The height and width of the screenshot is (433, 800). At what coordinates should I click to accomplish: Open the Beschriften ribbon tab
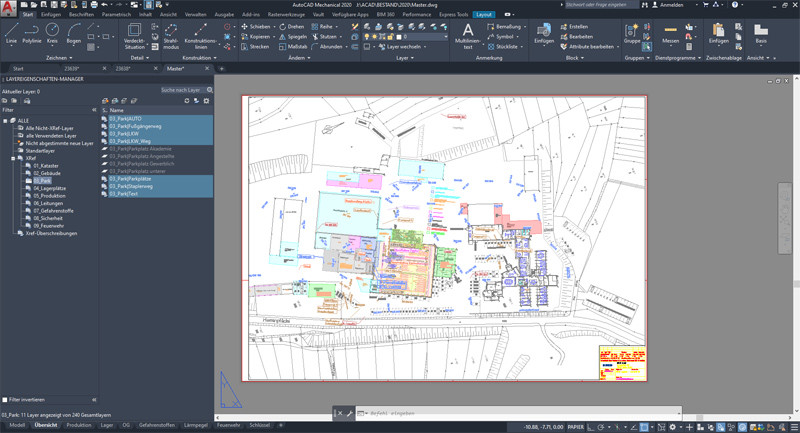pos(82,14)
